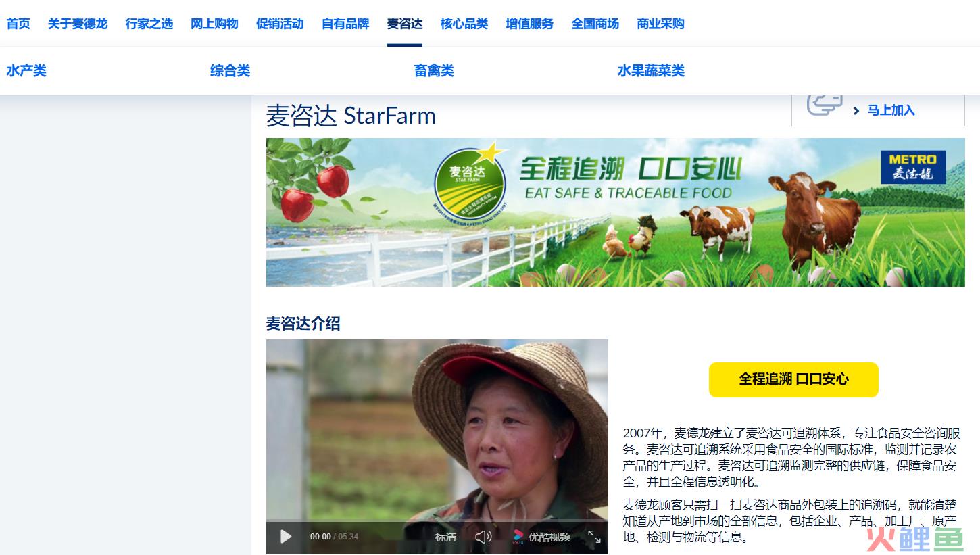Image resolution: width=980 pixels, height=555 pixels.
Task: Open the 首页 menu item
Action: 18,24
